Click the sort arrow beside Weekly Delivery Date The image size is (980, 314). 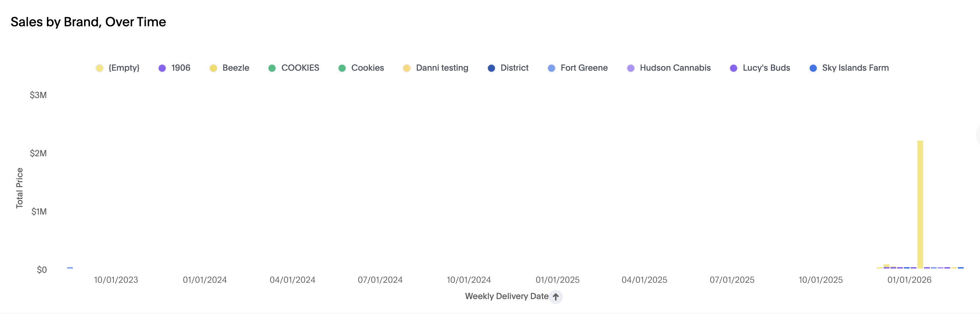[555, 297]
